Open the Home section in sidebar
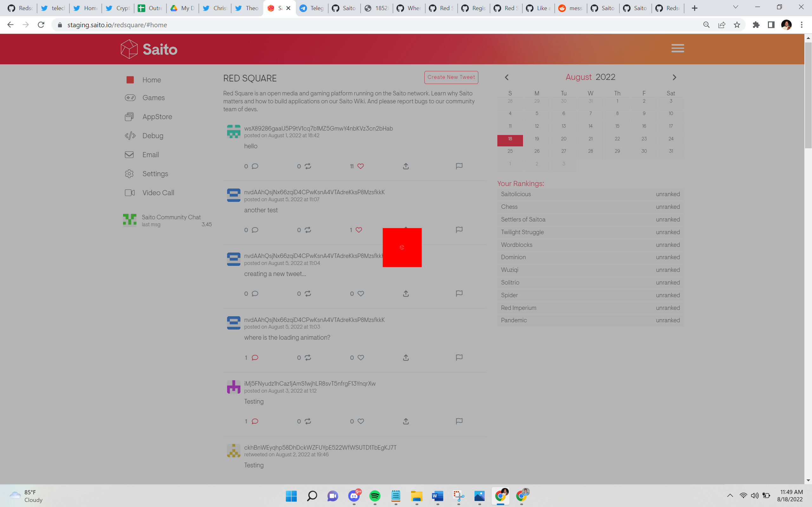The image size is (812, 507). pos(152,80)
